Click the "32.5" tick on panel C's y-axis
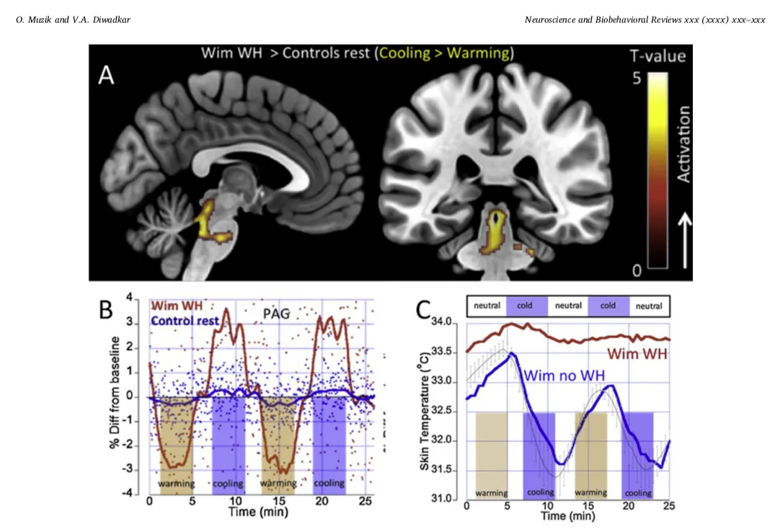 [x=442, y=411]
